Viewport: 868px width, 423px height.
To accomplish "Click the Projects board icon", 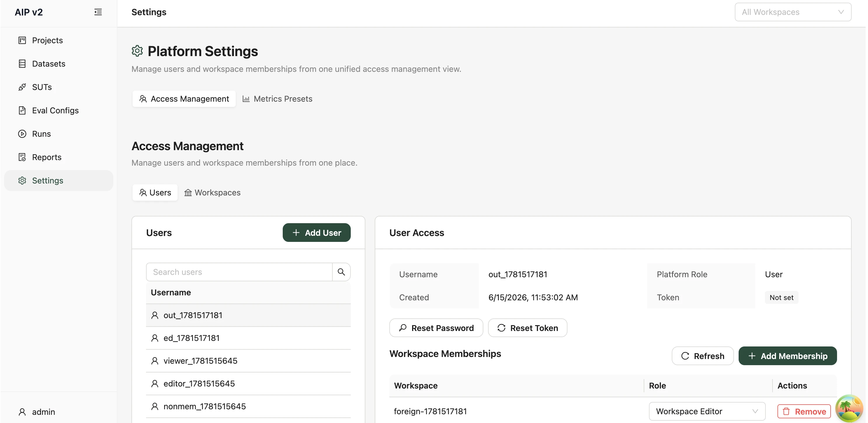I will (x=22, y=40).
